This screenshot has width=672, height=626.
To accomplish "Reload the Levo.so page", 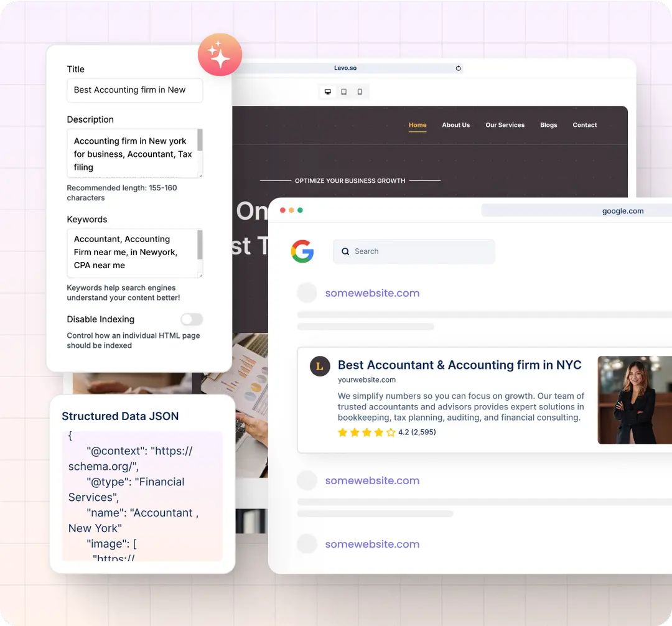I will [458, 68].
